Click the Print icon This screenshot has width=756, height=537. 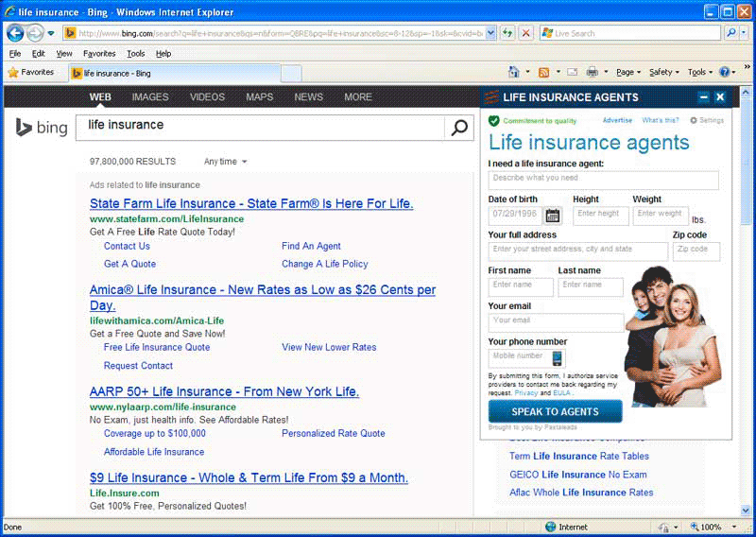click(x=593, y=73)
